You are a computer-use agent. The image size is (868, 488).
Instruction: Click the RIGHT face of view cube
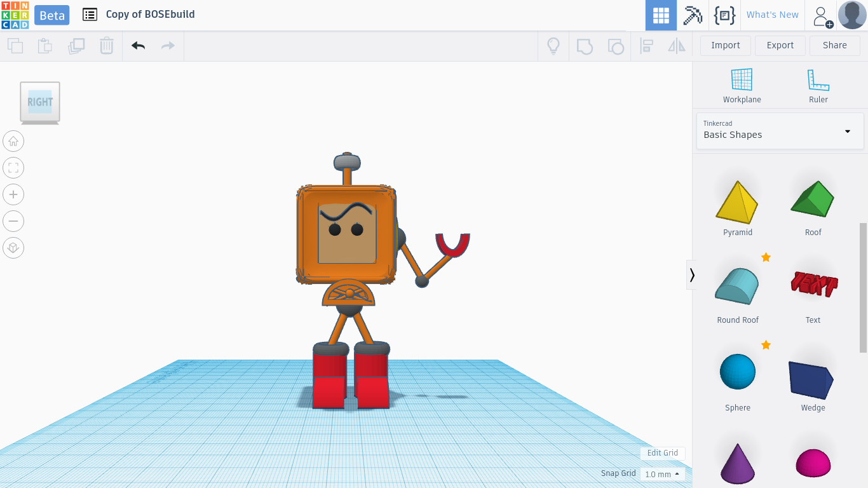[x=40, y=102]
